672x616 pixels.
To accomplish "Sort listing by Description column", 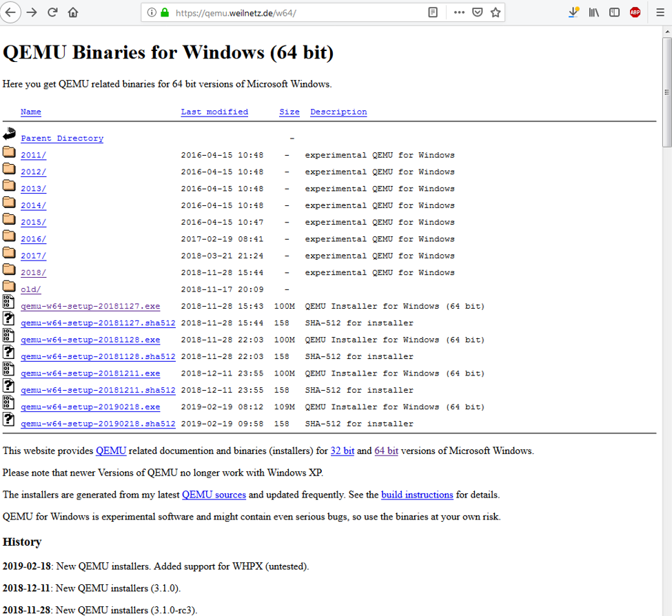I will coord(338,112).
